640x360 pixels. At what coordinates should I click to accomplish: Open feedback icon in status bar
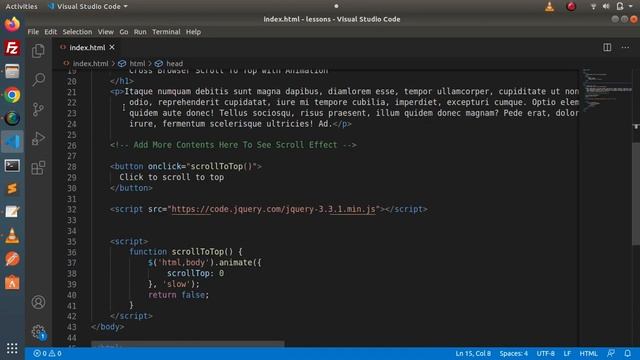tap(611, 353)
